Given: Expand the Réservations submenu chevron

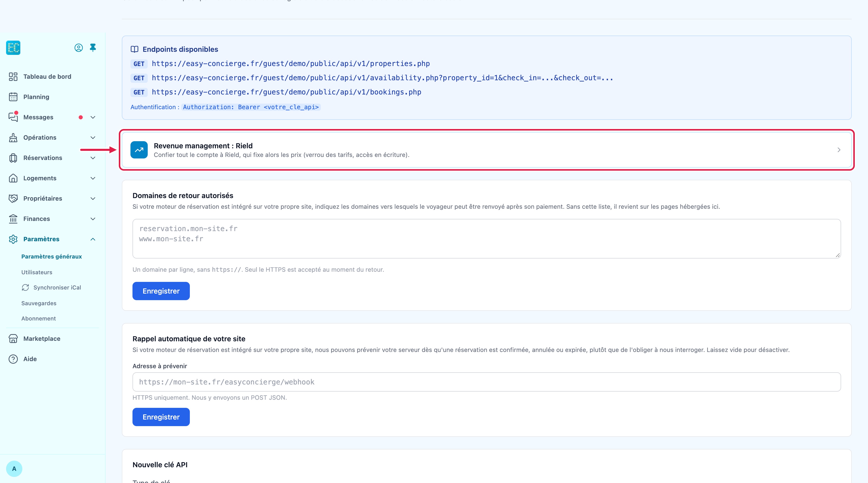Looking at the screenshot, I should coord(93,158).
